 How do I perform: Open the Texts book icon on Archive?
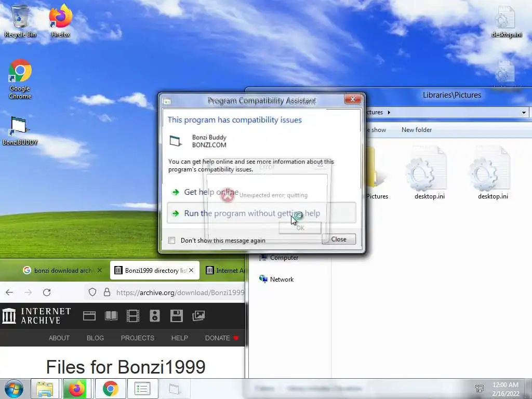[111, 316]
